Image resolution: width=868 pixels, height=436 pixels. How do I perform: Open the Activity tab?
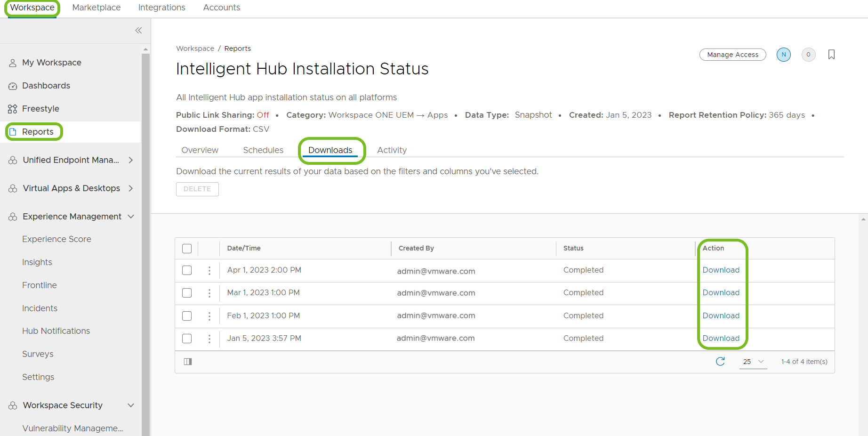(x=392, y=150)
